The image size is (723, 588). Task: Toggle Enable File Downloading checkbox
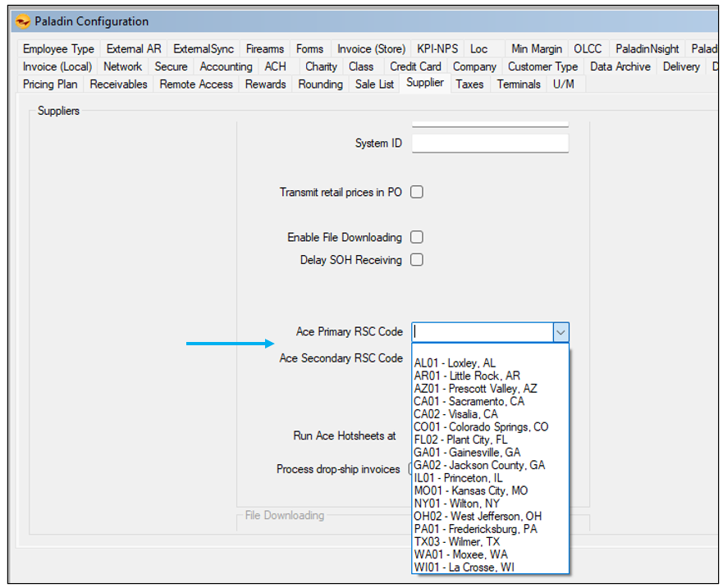tap(417, 238)
